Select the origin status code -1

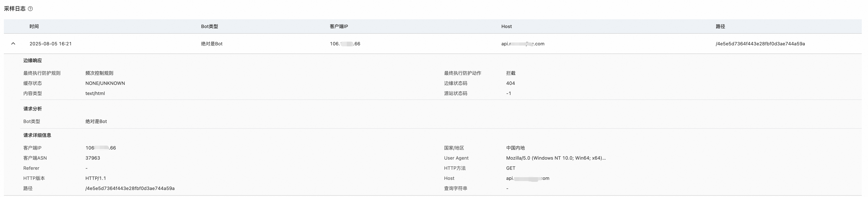[x=508, y=93]
